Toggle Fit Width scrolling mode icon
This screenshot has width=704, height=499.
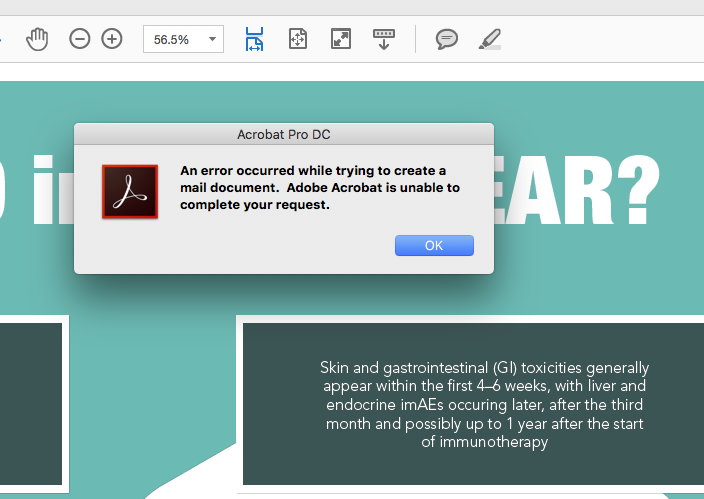point(255,39)
